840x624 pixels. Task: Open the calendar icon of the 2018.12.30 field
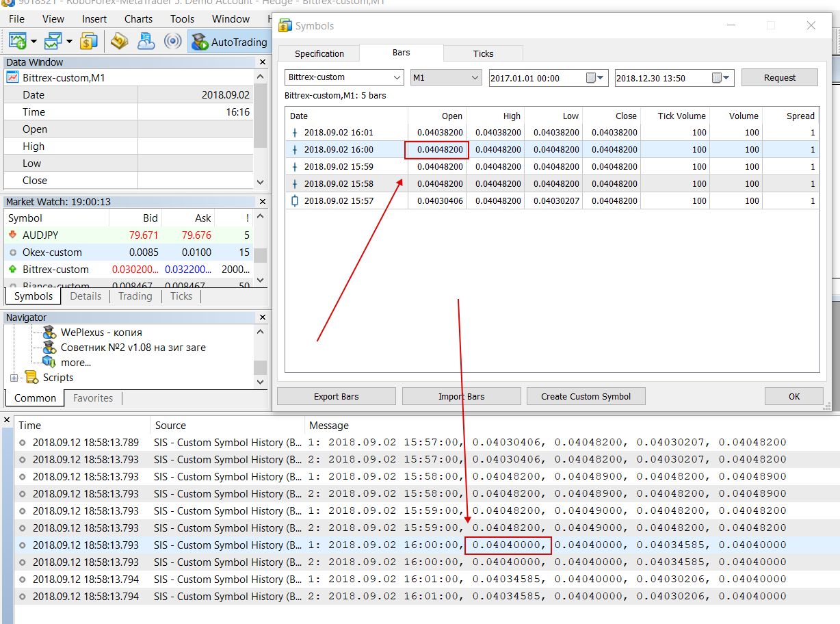click(717, 78)
